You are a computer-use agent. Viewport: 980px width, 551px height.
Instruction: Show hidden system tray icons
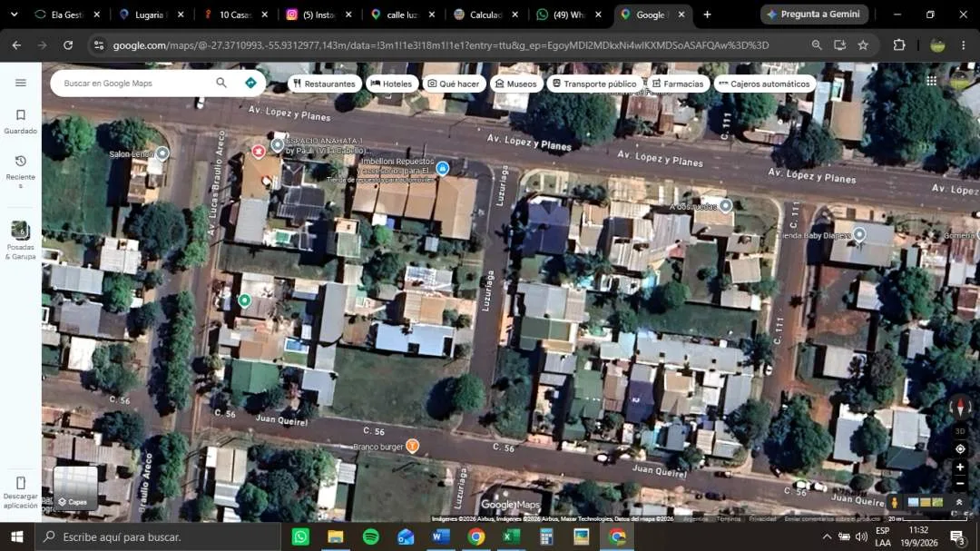[x=827, y=536]
